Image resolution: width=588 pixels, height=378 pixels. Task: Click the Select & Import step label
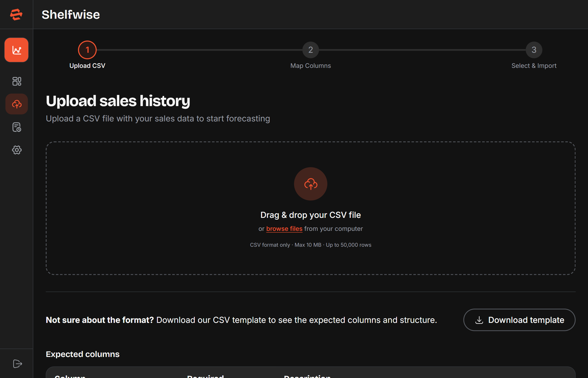click(x=534, y=66)
